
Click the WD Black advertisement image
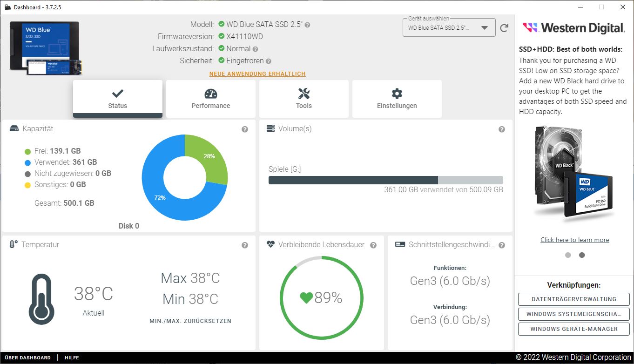pyautogui.click(x=574, y=172)
